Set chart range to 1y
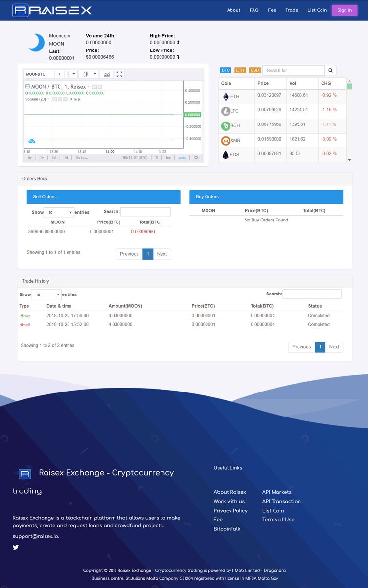 click(42, 157)
